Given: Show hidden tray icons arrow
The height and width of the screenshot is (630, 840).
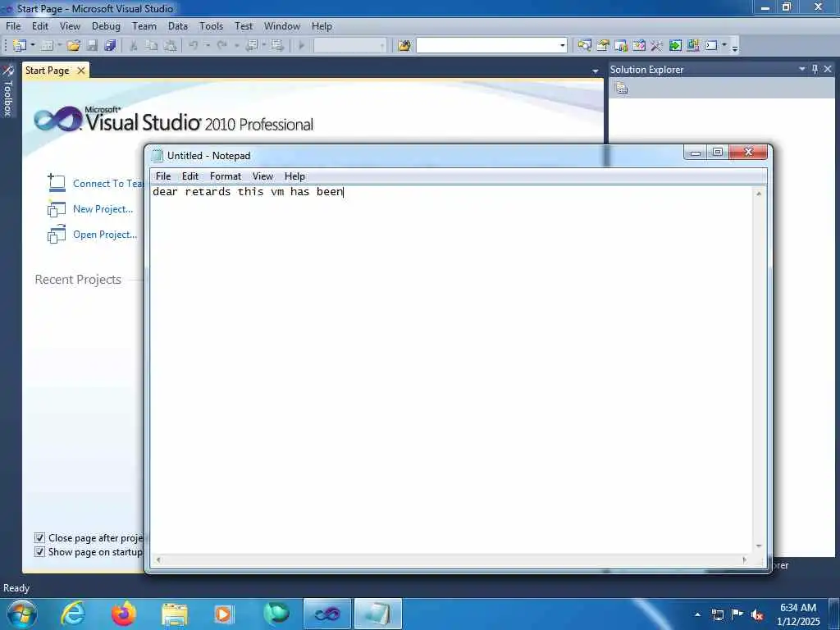Looking at the screenshot, I should 697,614.
